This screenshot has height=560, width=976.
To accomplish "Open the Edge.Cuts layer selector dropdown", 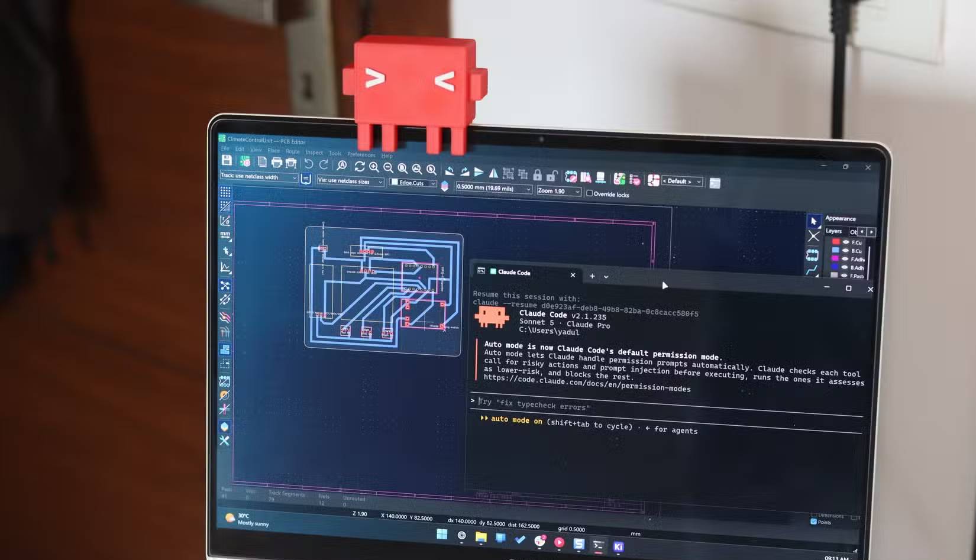I will click(x=413, y=183).
